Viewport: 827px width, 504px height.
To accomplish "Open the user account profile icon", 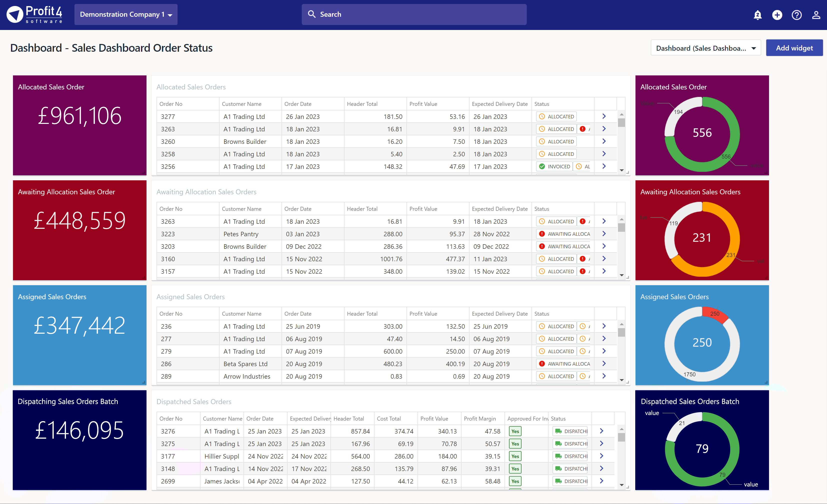I will 816,15.
